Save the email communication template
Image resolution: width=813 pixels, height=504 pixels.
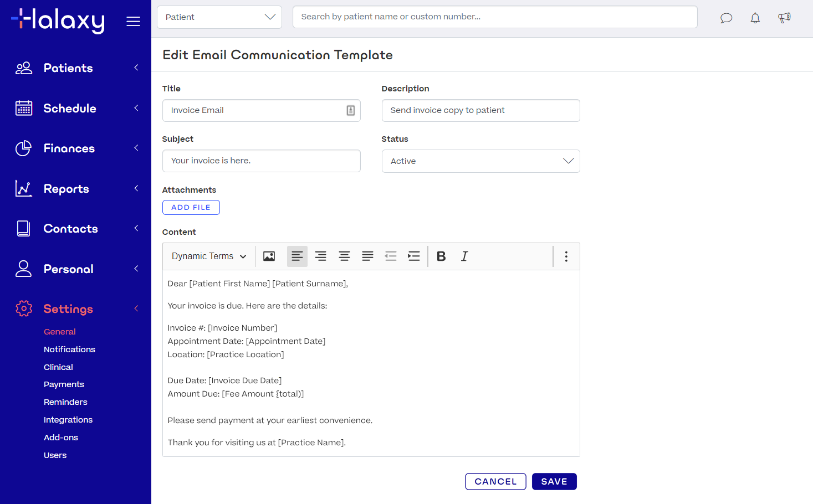(554, 481)
